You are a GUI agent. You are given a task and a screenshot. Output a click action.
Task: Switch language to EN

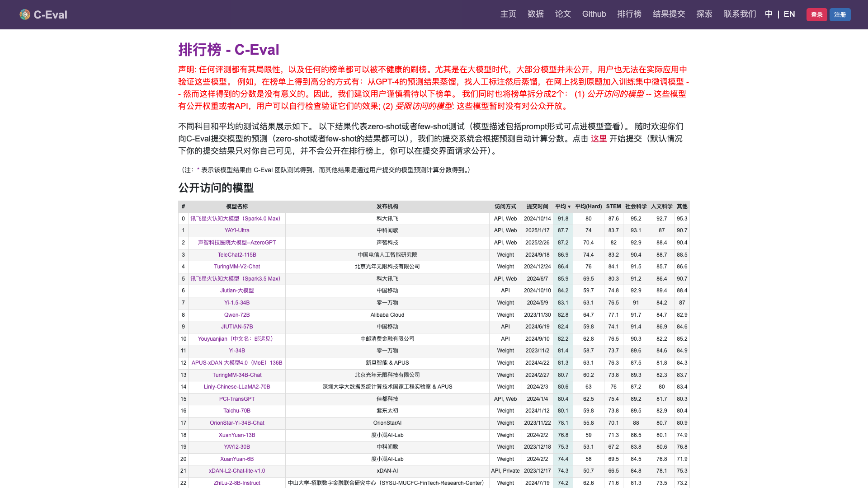[x=789, y=14]
